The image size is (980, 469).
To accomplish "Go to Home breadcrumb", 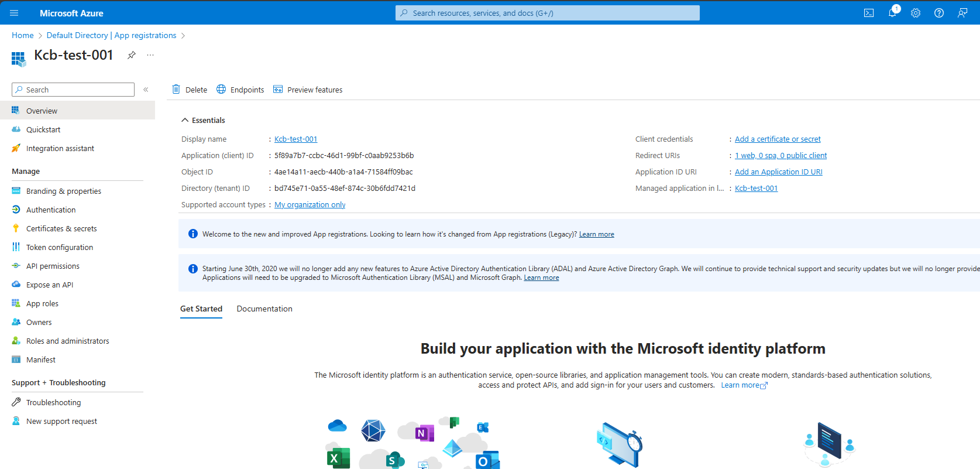I will [23, 35].
